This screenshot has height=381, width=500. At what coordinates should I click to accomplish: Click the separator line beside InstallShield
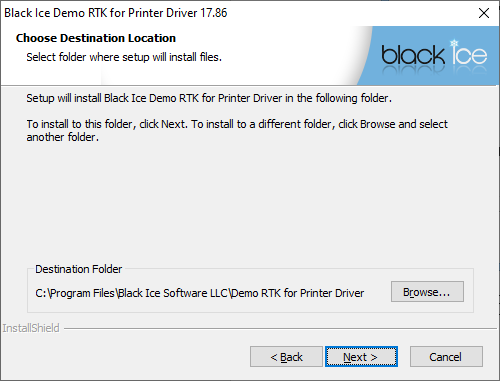coord(280,329)
